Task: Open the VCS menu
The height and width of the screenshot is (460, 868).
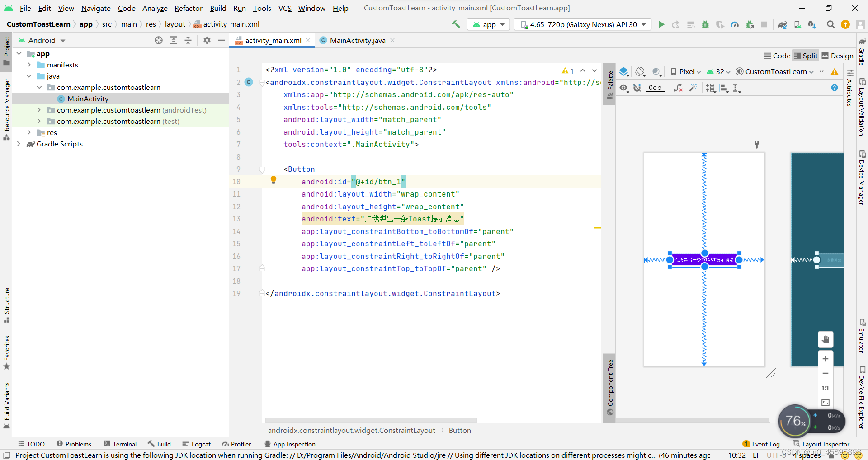Action: [285, 8]
